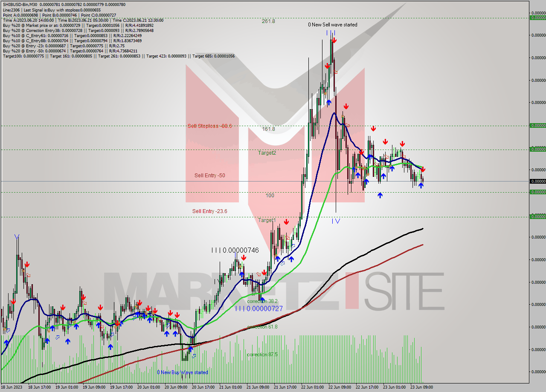Click the 'Buy %10 @ C_Entry61' line
The image size is (546, 392).
[72, 35]
